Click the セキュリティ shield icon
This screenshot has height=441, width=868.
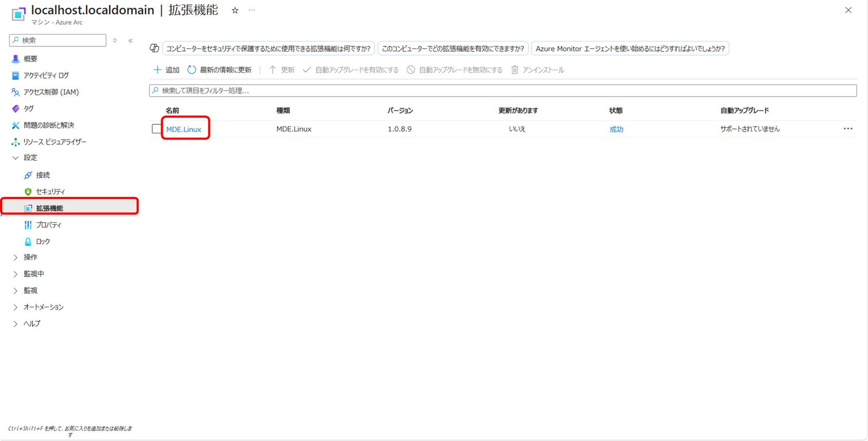click(x=28, y=192)
